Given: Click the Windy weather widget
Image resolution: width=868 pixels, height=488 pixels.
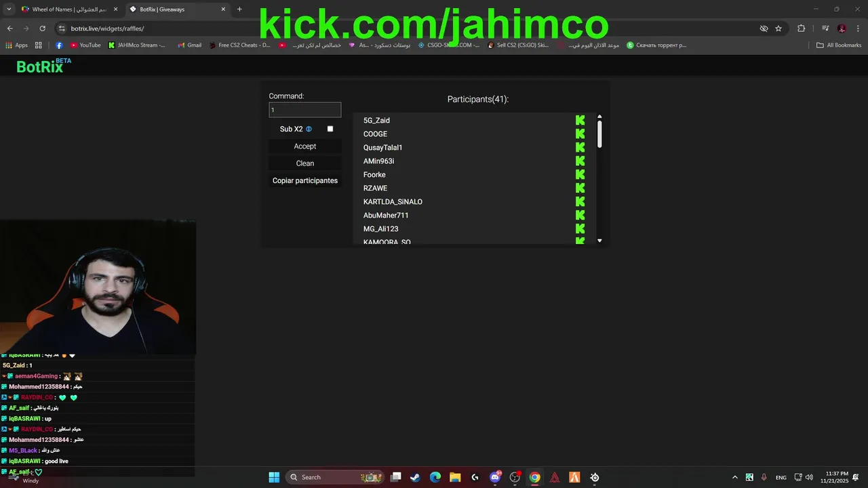Looking at the screenshot, I should click(24, 477).
